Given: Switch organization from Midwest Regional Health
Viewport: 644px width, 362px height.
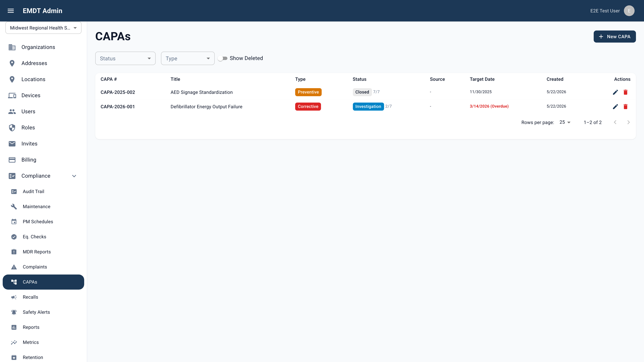Looking at the screenshot, I should click(43, 28).
